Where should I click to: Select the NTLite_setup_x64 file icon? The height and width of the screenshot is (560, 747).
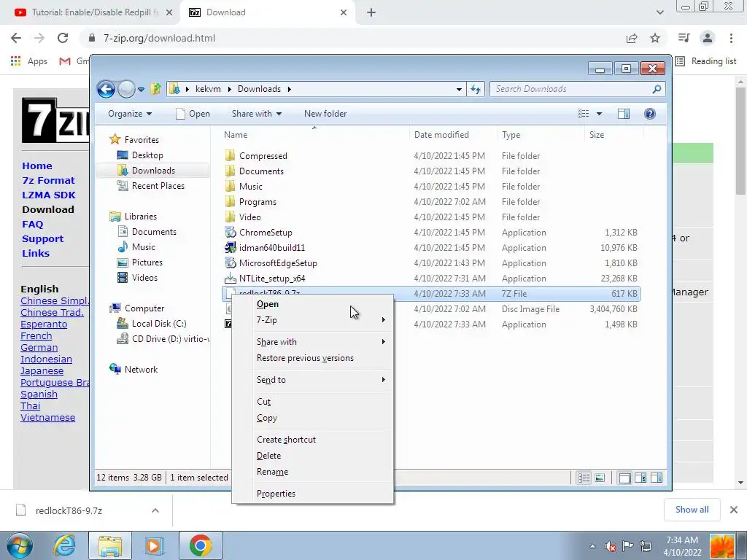pyautogui.click(x=231, y=278)
